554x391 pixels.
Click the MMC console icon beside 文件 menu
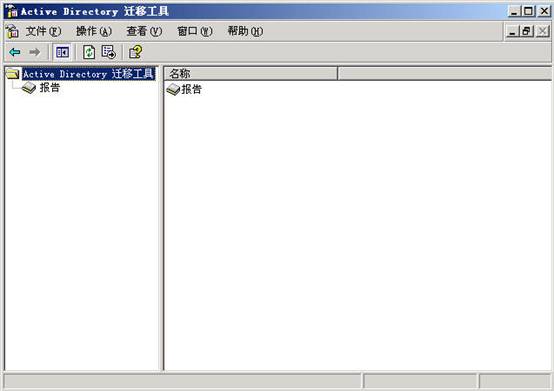click(x=12, y=31)
